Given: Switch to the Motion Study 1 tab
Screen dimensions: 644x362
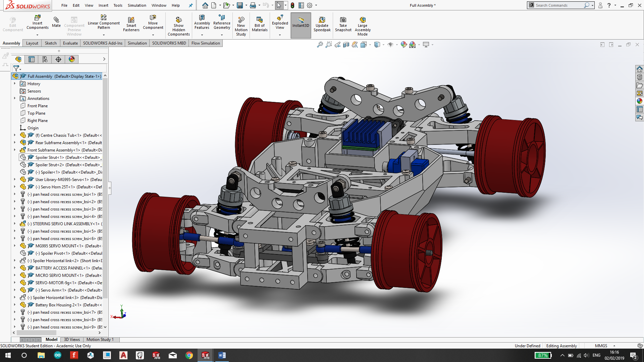Looking at the screenshot, I should (100, 339).
